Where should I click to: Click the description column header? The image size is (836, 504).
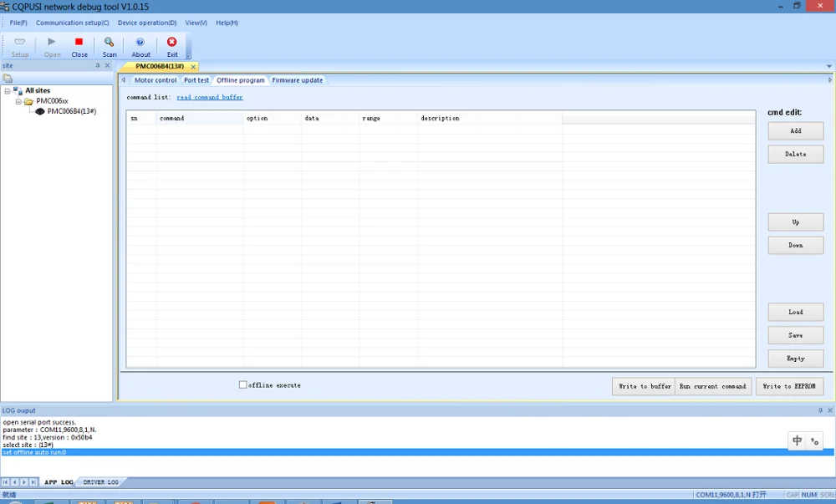coord(489,119)
